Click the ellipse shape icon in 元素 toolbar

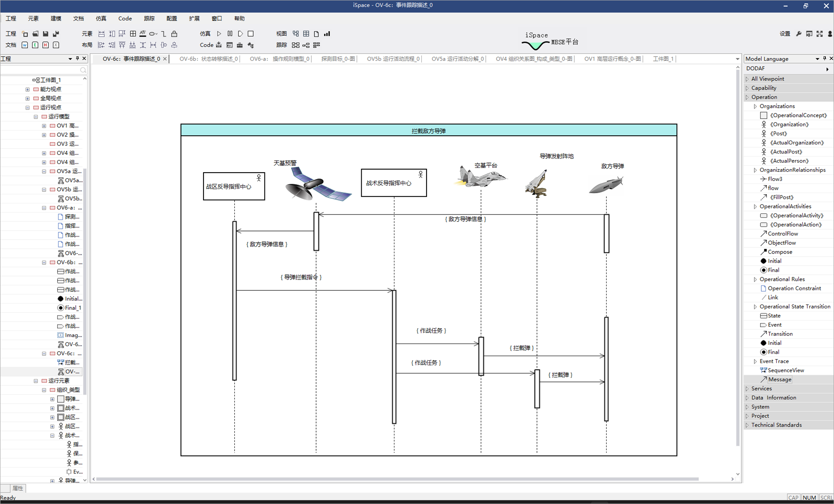pos(152,34)
